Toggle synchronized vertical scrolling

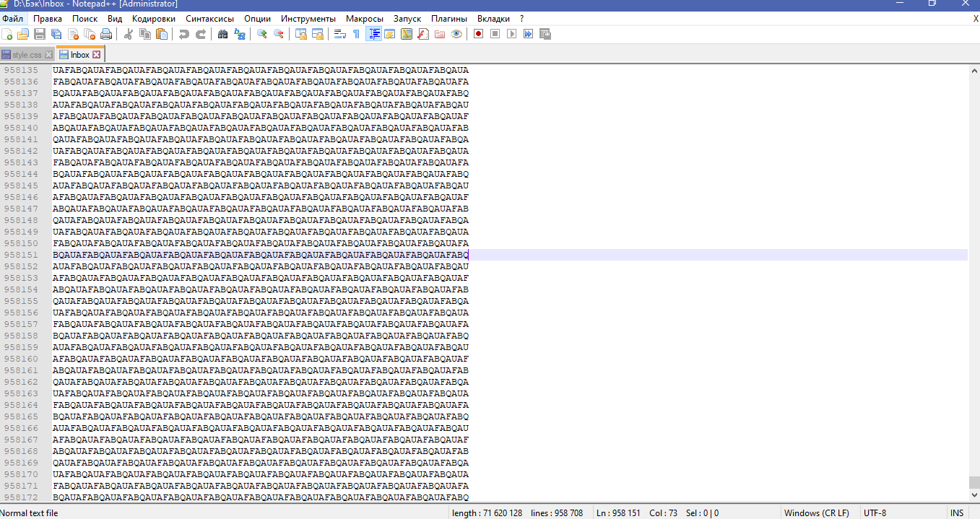point(300,34)
